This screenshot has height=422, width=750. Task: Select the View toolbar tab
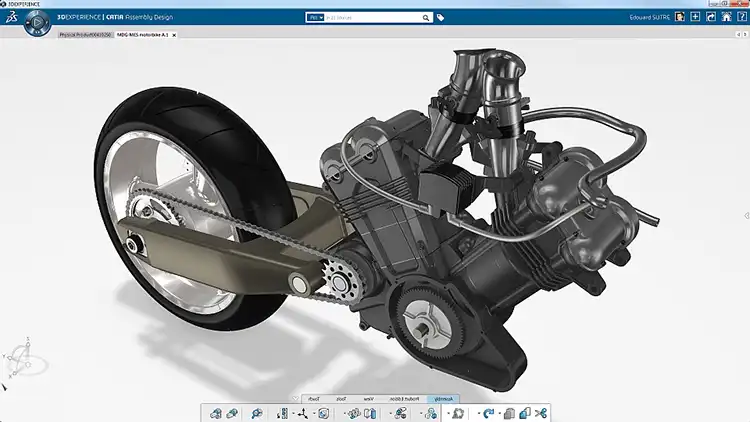368,398
